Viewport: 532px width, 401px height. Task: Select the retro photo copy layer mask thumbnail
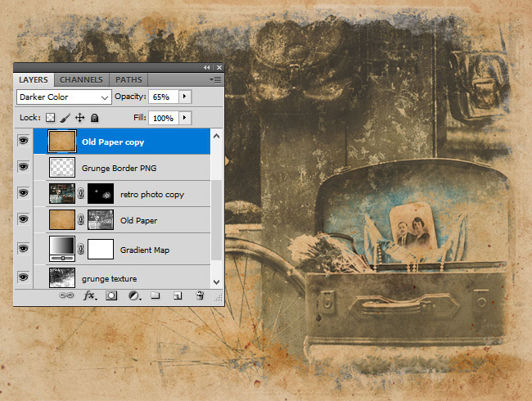101,194
